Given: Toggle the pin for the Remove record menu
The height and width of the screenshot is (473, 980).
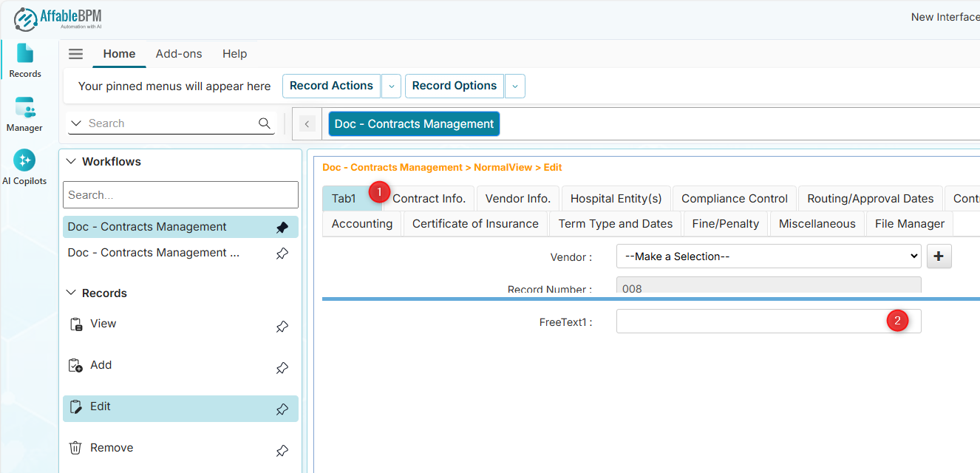Looking at the screenshot, I should [x=282, y=450].
